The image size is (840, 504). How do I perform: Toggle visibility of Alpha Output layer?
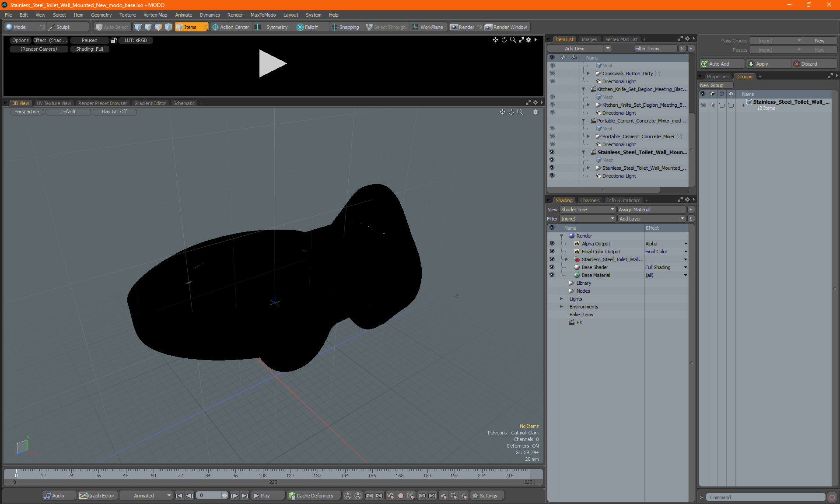[x=552, y=244]
